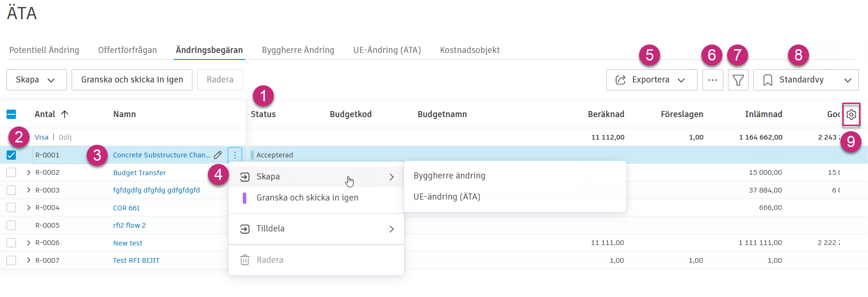Click the Status column header

pyautogui.click(x=263, y=114)
